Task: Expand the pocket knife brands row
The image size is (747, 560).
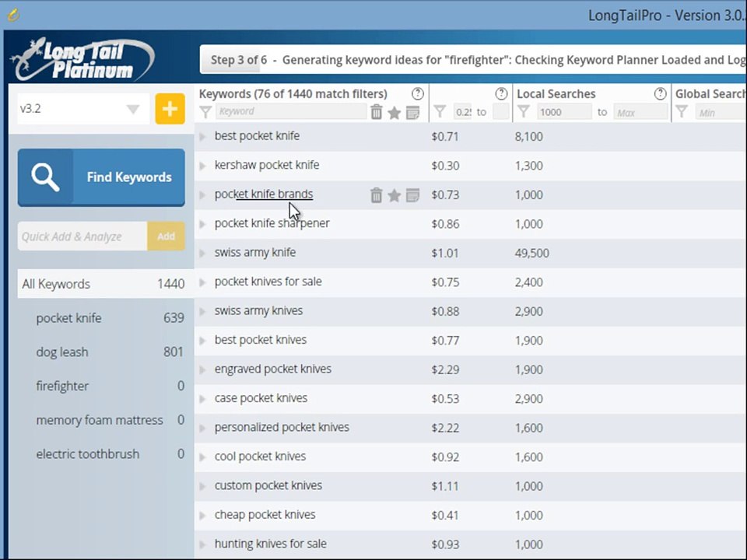Action: 202,194
